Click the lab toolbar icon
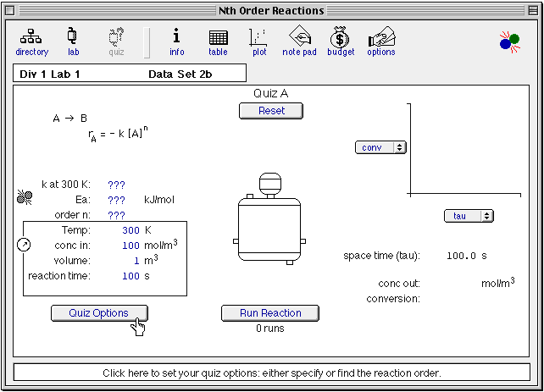 tap(73, 39)
